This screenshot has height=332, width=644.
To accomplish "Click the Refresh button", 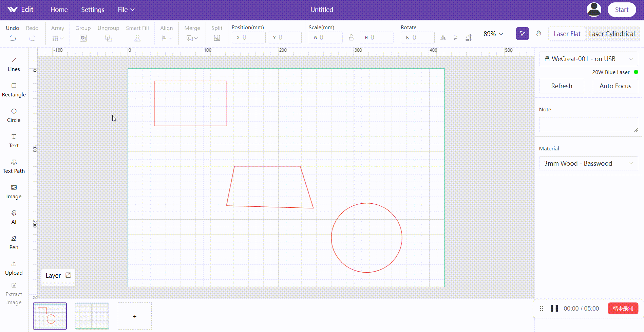I will coord(561,86).
